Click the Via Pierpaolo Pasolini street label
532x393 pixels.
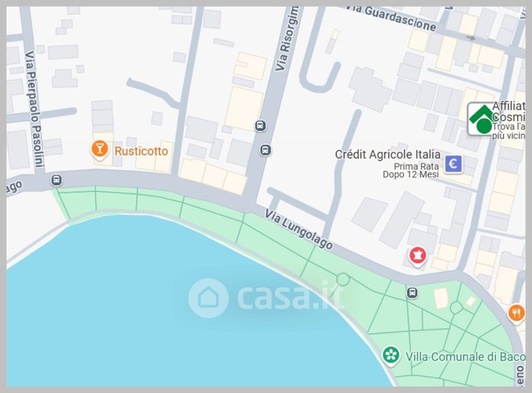click(35, 109)
